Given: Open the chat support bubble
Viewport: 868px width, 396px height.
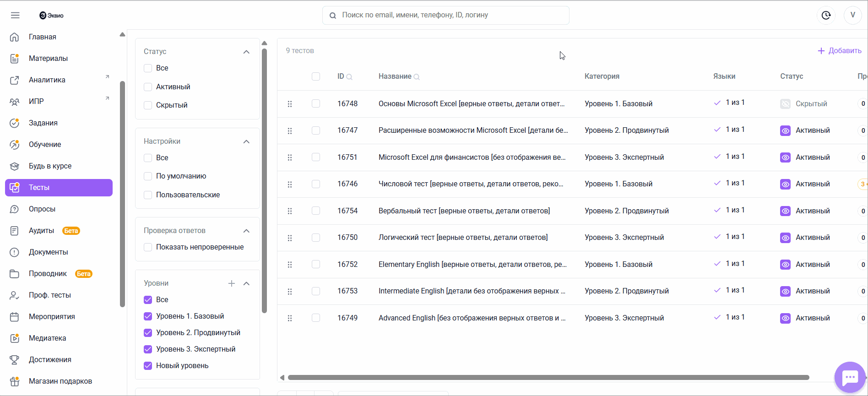Looking at the screenshot, I should (850, 377).
